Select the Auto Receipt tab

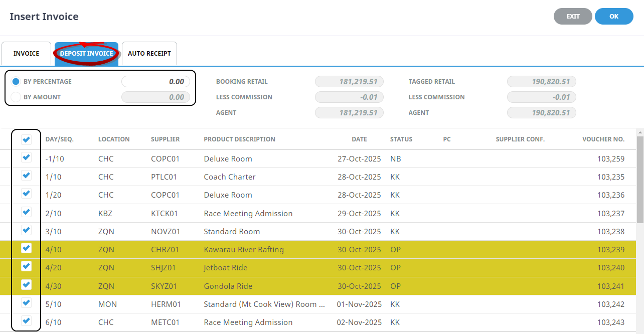point(149,54)
